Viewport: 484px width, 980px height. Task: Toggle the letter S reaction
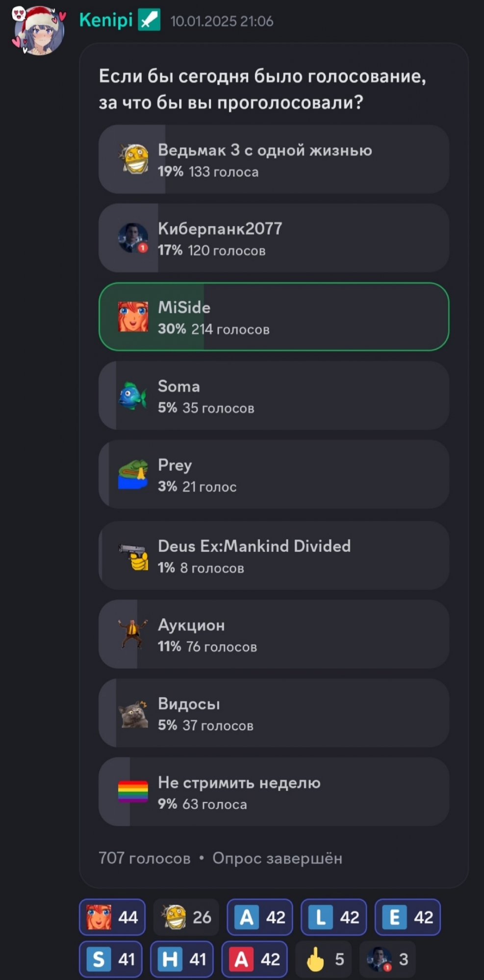point(111,959)
